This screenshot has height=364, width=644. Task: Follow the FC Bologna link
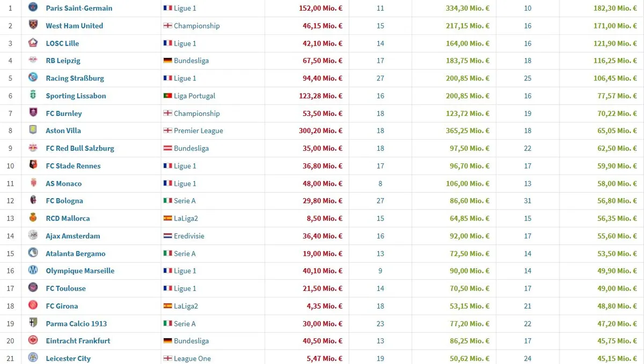click(x=64, y=201)
